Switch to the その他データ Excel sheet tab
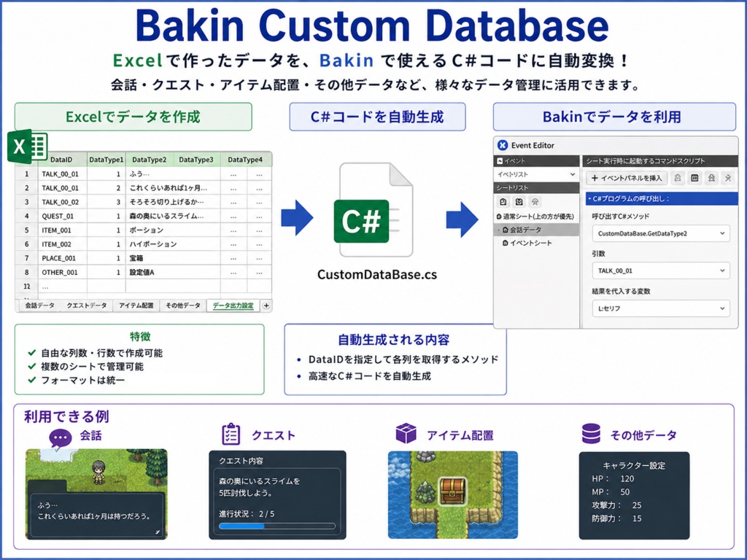The image size is (747, 560). click(x=183, y=306)
